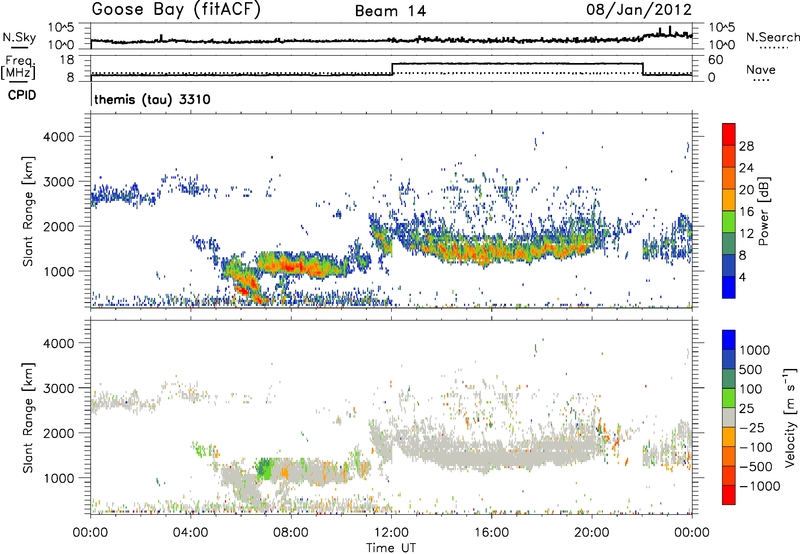This screenshot has height=554, width=800.
Task: Click the 'CPID' row label
Action: coord(22,95)
